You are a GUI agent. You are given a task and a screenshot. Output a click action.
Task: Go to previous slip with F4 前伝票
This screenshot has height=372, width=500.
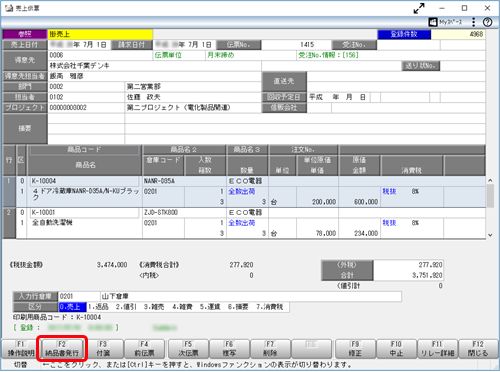pos(144,349)
